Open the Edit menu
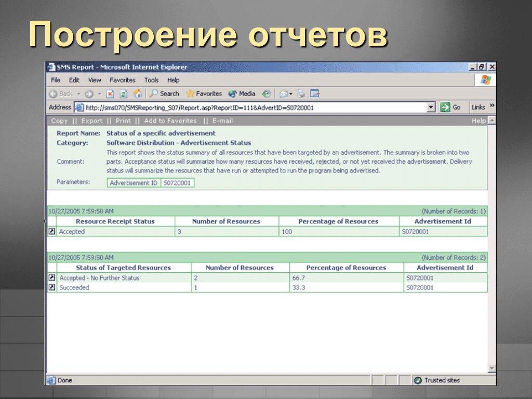Viewport: 532px width, 399px height. pos(74,80)
